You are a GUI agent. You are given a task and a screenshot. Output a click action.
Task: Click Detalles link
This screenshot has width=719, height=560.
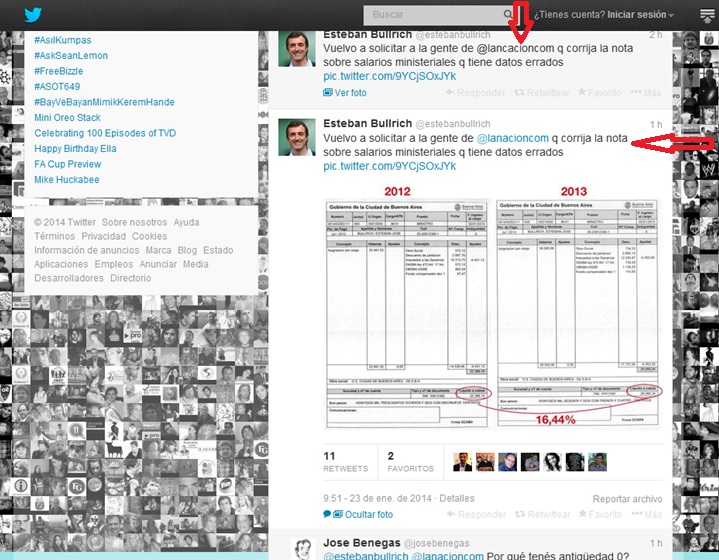pos(457,498)
